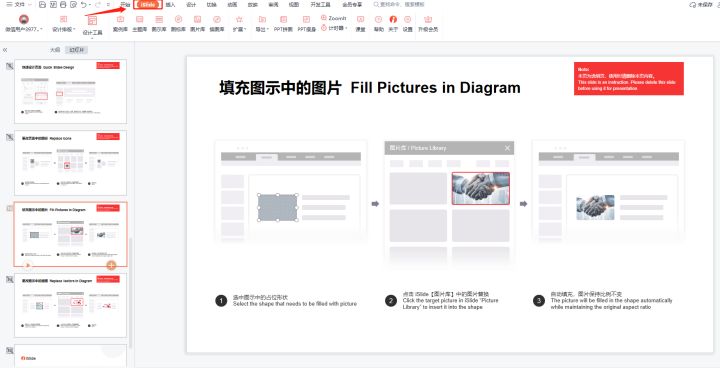The height and width of the screenshot is (368, 720).
Task: Open the 图片库 picture library
Action: pos(197,23)
